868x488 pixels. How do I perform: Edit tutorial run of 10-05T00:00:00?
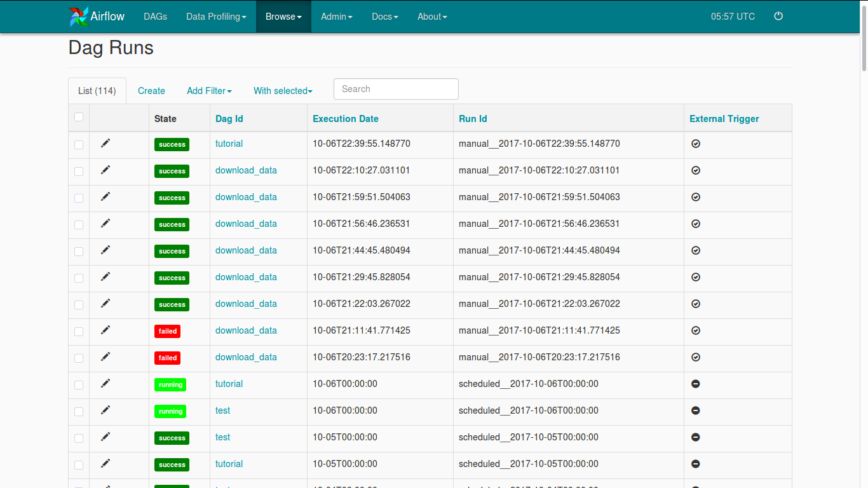[105, 463]
